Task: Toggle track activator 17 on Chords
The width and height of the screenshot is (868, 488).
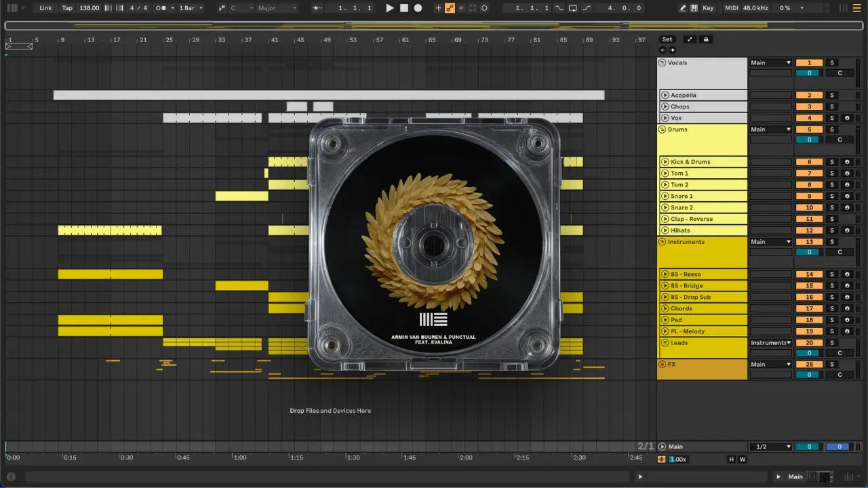Action: (x=809, y=308)
